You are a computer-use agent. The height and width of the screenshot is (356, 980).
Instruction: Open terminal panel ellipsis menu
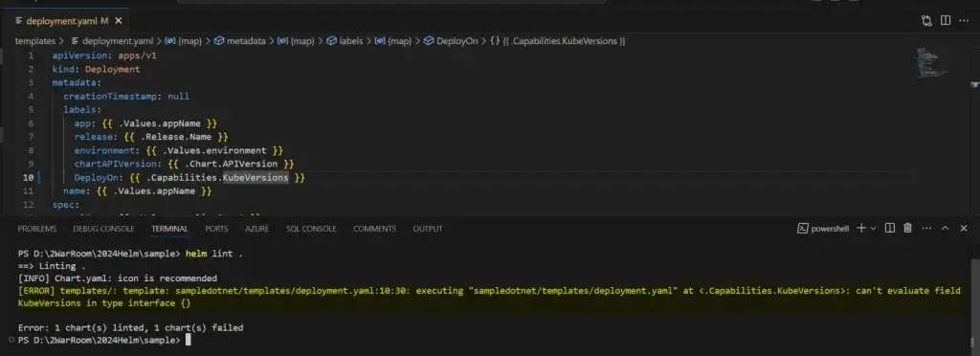click(926, 229)
